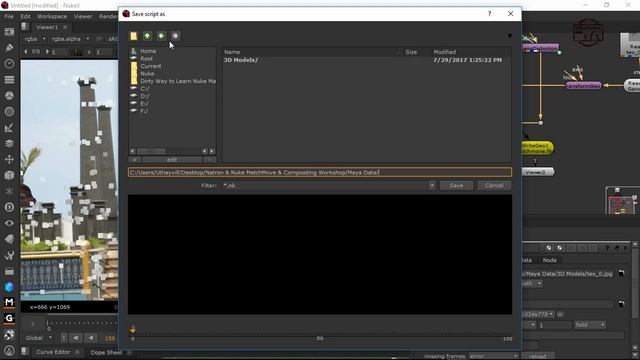Open the M plugin toolbar icon
Screen dimensions: 640x360
coord(9,302)
